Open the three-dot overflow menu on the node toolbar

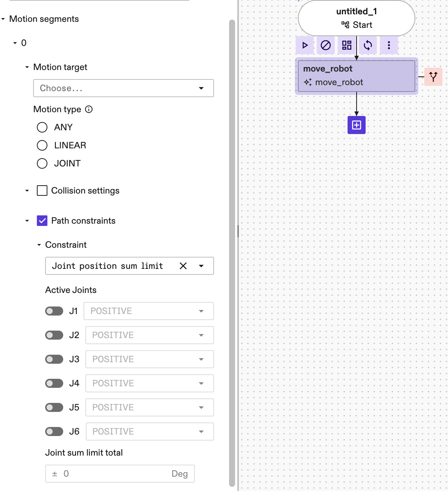tap(389, 45)
